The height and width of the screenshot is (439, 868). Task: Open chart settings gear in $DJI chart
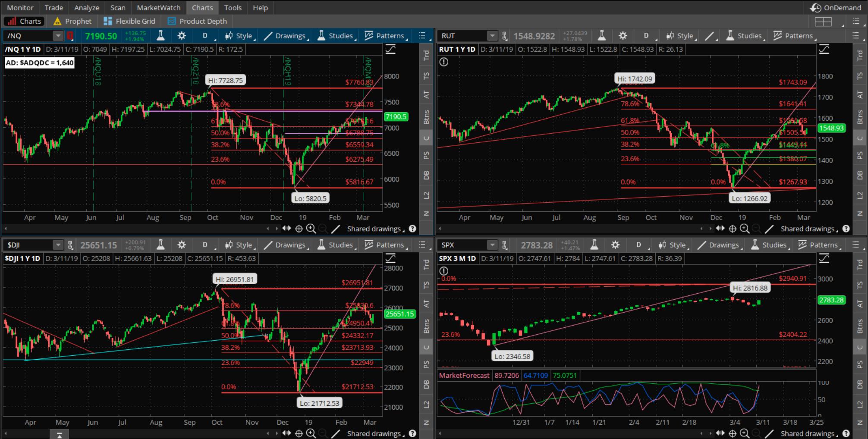[x=182, y=245]
